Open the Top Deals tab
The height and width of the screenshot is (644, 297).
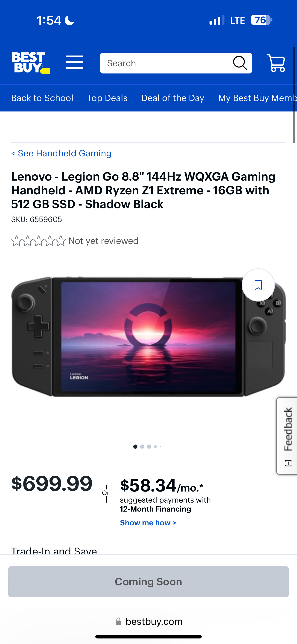click(x=107, y=98)
